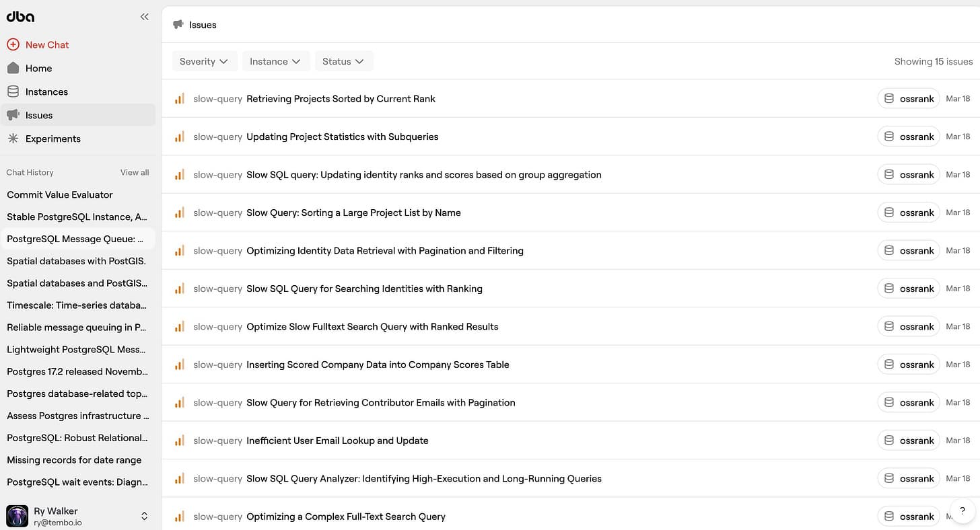Open issue Slow SQL Query for Searching Identities

(364, 289)
